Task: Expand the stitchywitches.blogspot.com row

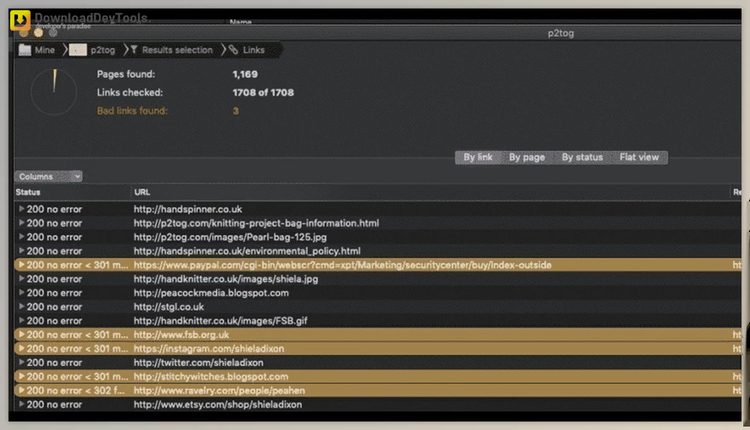Action: pos(22,376)
